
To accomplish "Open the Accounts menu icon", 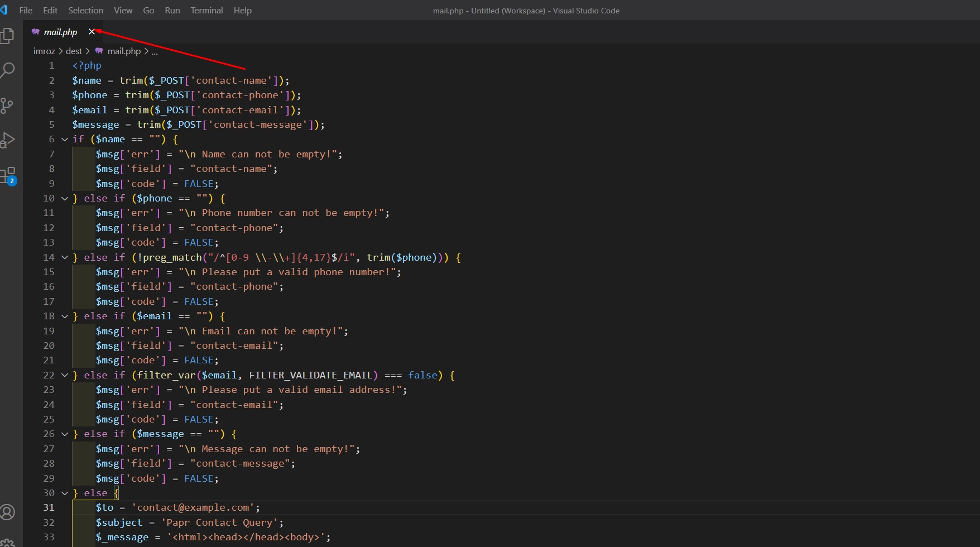I will [x=8, y=512].
